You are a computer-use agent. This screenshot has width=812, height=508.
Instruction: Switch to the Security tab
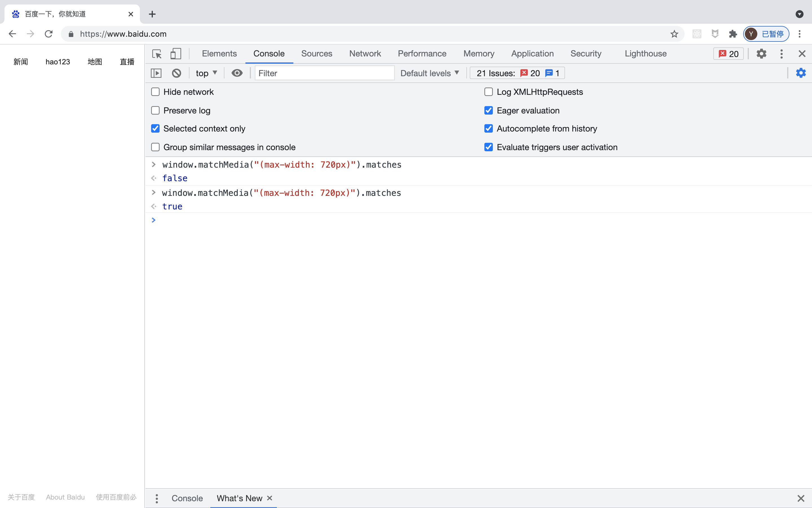tap(586, 54)
